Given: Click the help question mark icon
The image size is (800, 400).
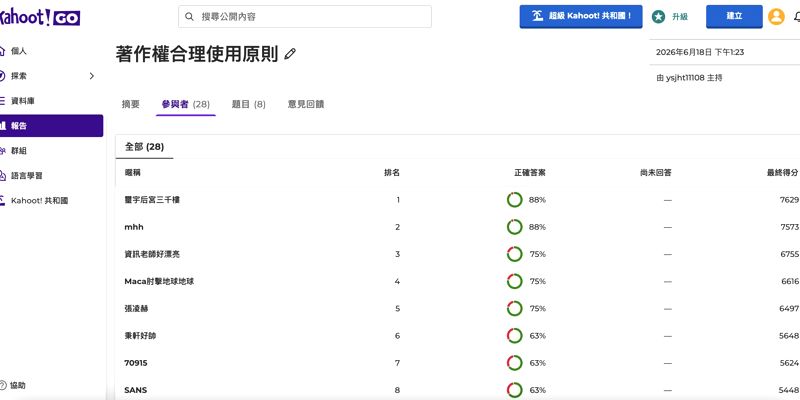Looking at the screenshot, I should 3,385.
